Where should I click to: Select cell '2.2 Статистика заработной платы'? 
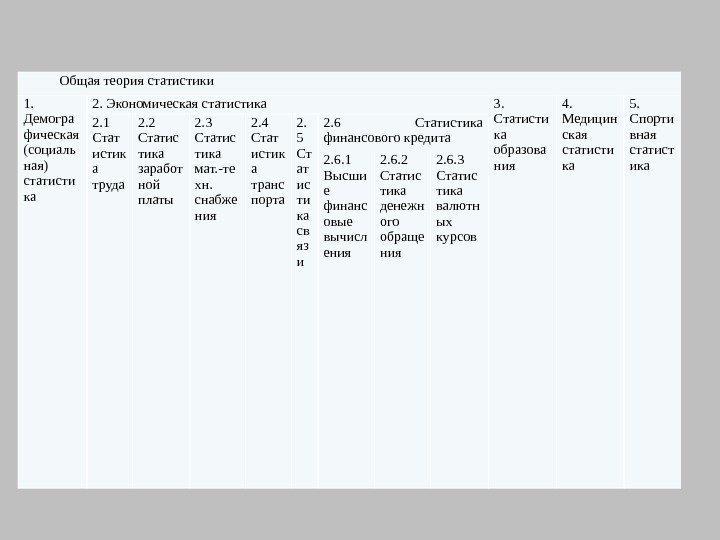160,301
